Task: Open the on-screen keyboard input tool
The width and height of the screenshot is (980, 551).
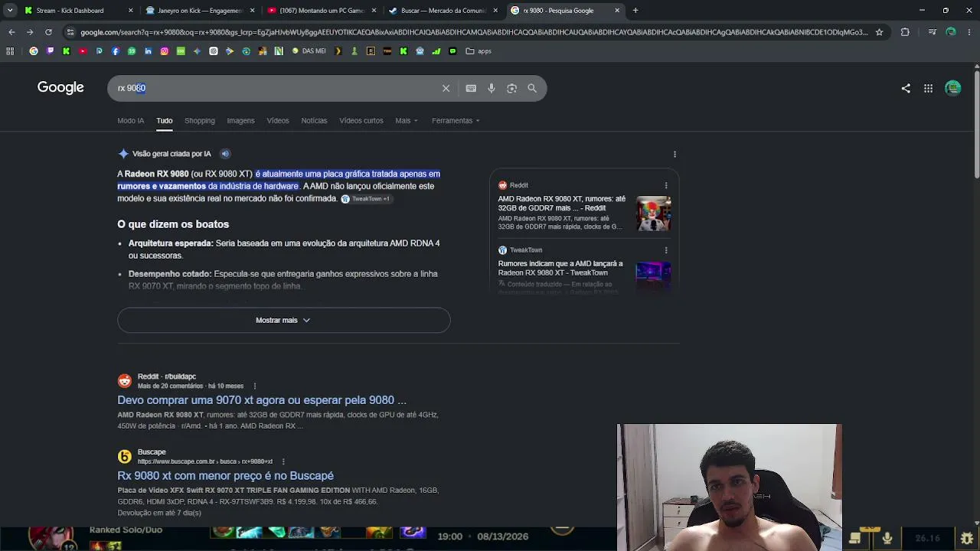Action: [x=471, y=88]
